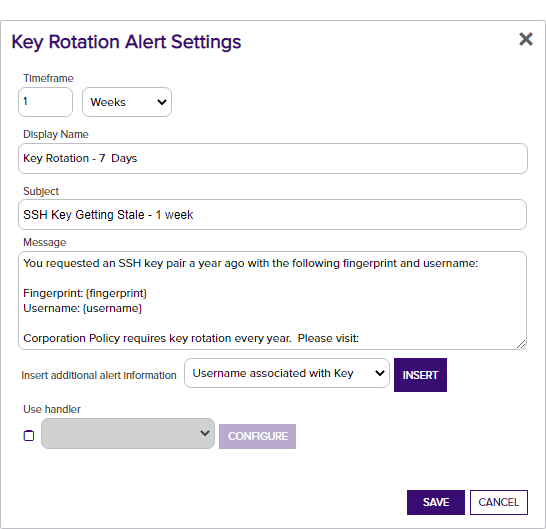The width and height of the screenshot is (546, 529).
Task: Close the Key Rotation Alert Settings dialog
Action: click(526, 39)
